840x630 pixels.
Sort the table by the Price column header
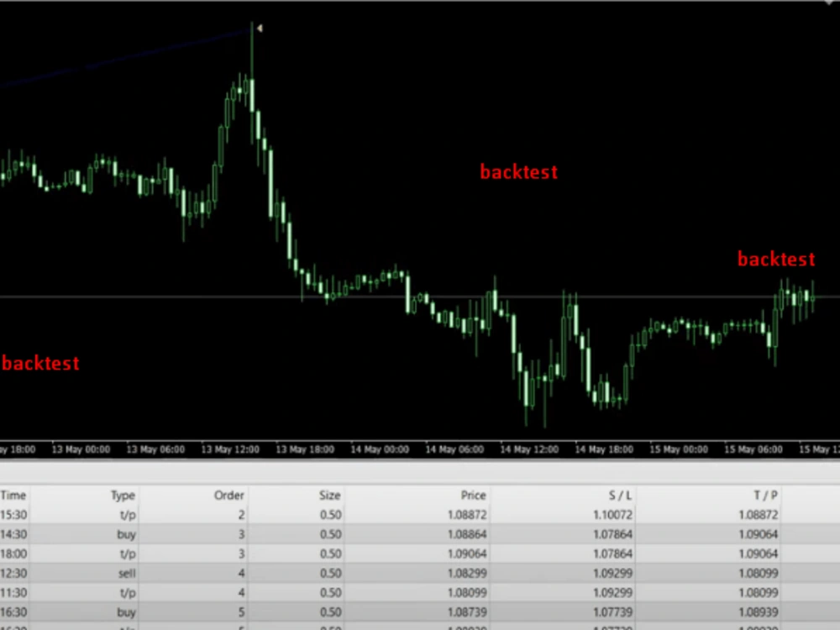point(473,496)
